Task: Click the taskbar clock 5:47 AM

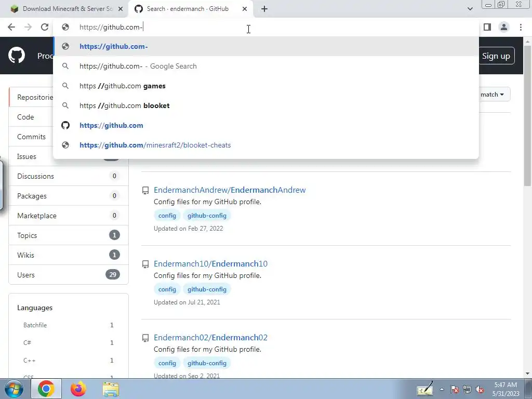Action: 506,389
